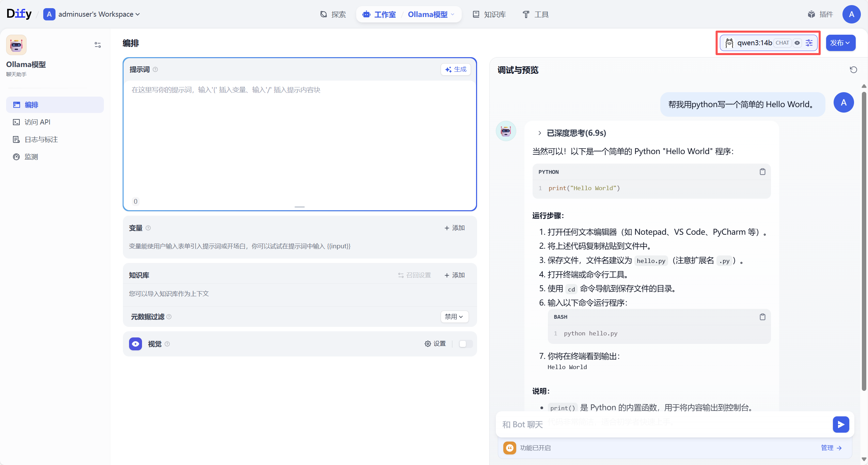The width and height of the screenshot is (868, 465).
Task: Switch to the 工作室 tab
Action: (379, 14)
